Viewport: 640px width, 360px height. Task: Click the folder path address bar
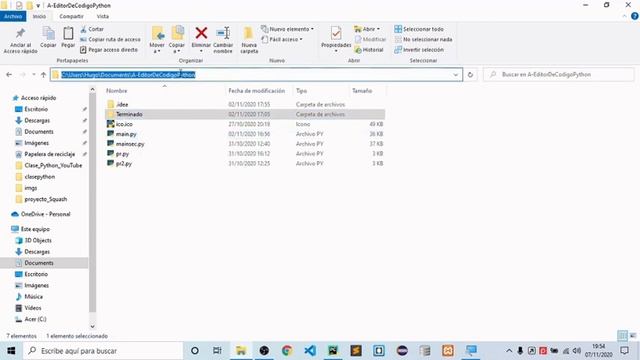pyautogui.click(x=256, y=75)
